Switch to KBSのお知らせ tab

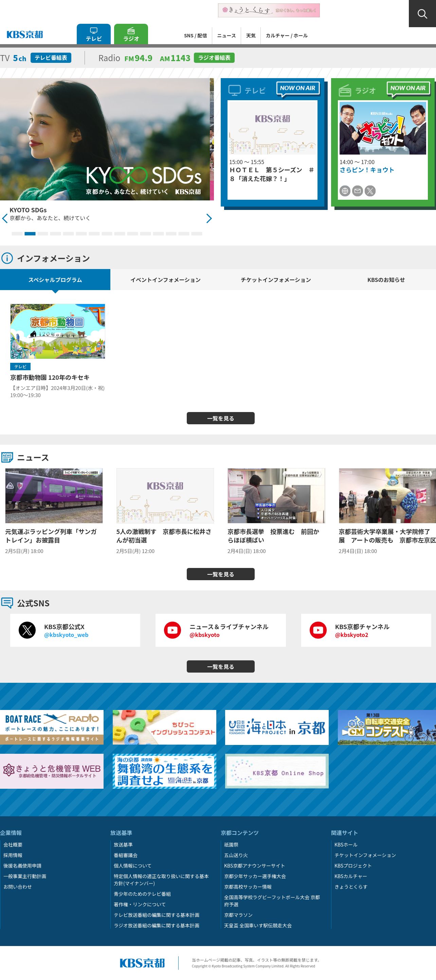[386, 280]
